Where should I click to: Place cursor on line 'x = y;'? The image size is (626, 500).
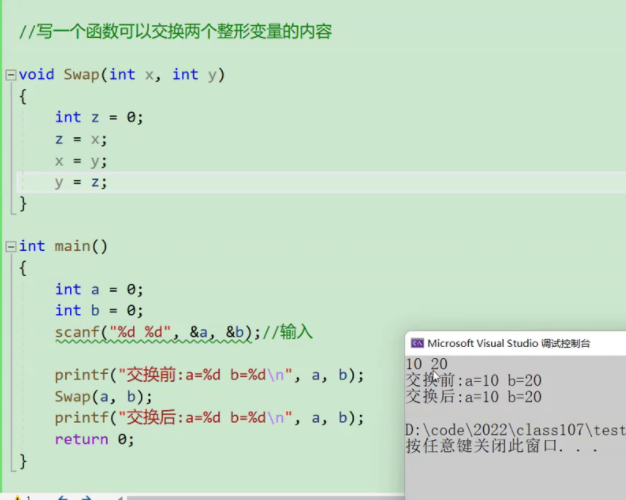click(x=81, y=161)
